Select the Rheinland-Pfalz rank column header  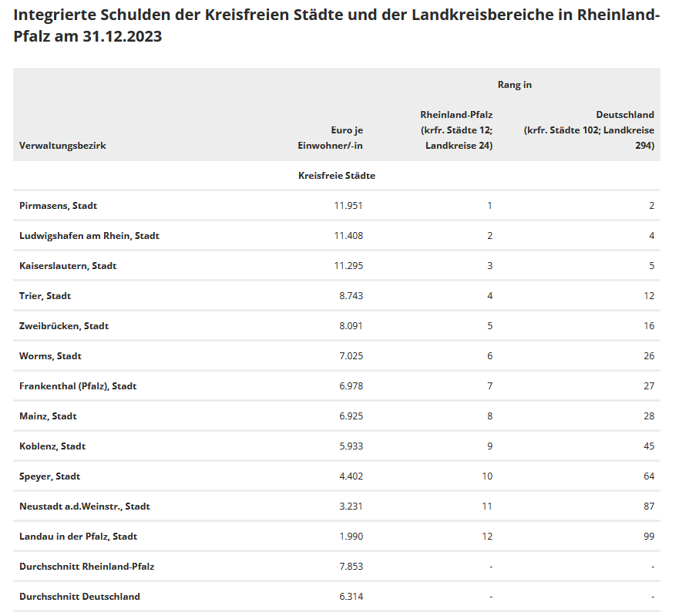coord(455,130)
